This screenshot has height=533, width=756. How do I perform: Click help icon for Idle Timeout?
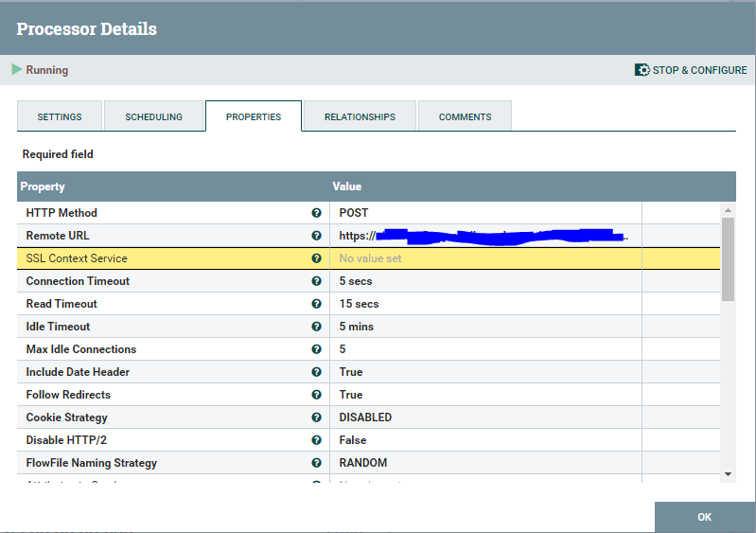tap(316, 326)
